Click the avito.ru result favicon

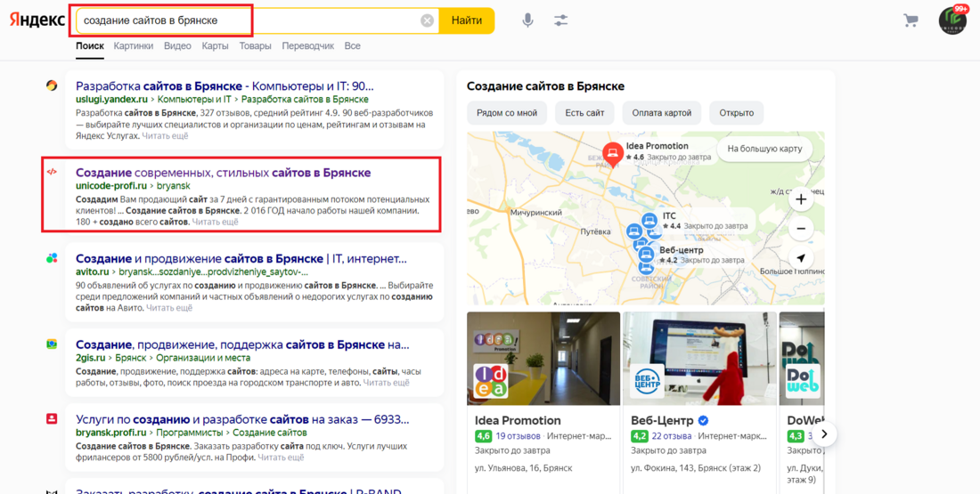52,258
